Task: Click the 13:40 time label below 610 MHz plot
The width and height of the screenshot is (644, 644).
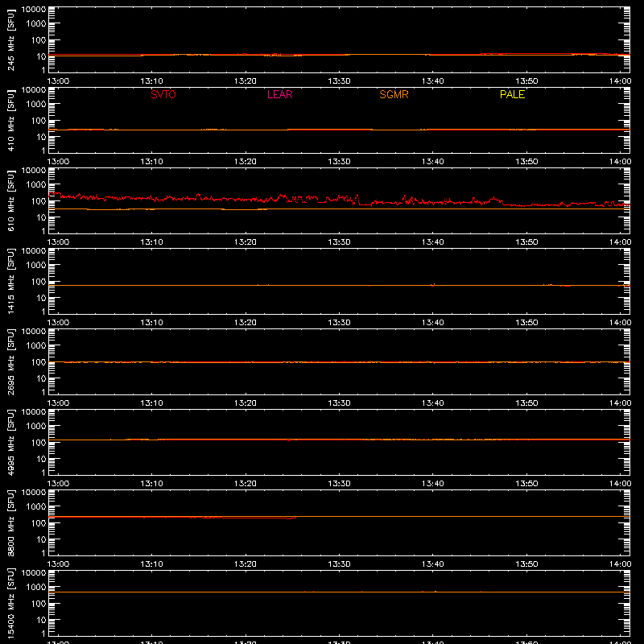Action: pyautogui.click(x=433, y=242)
